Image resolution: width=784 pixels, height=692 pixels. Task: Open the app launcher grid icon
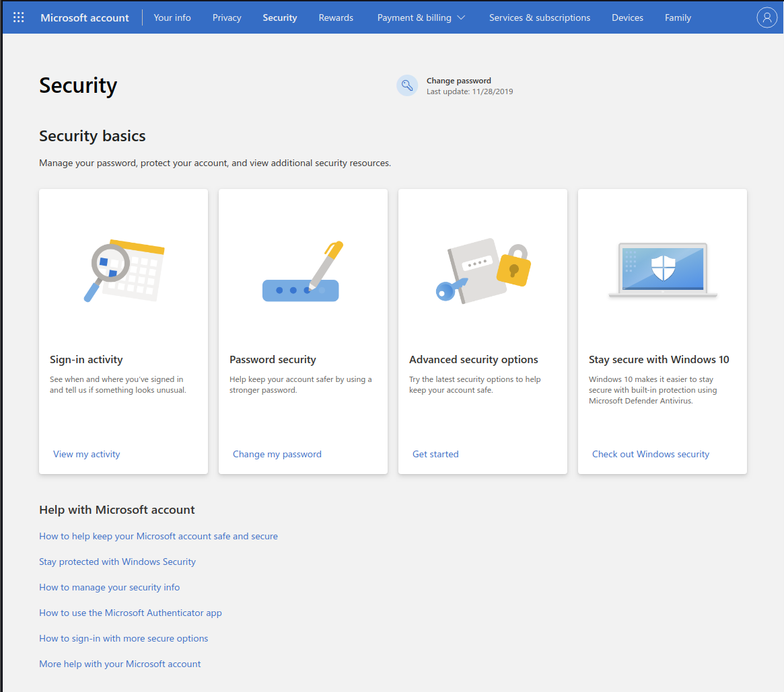(18, 17)
